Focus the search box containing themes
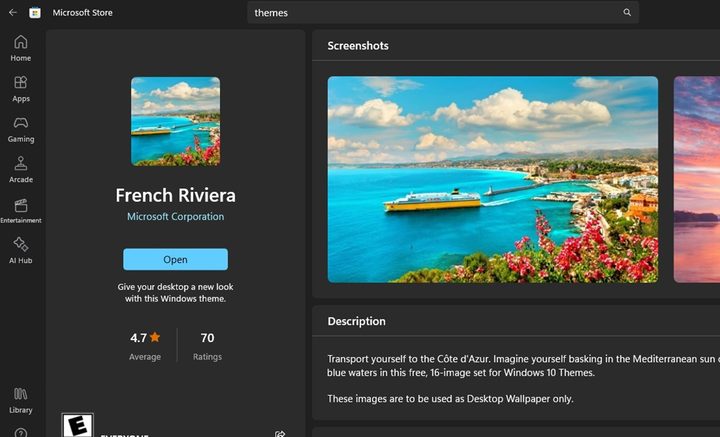 [x=443, y=13]
